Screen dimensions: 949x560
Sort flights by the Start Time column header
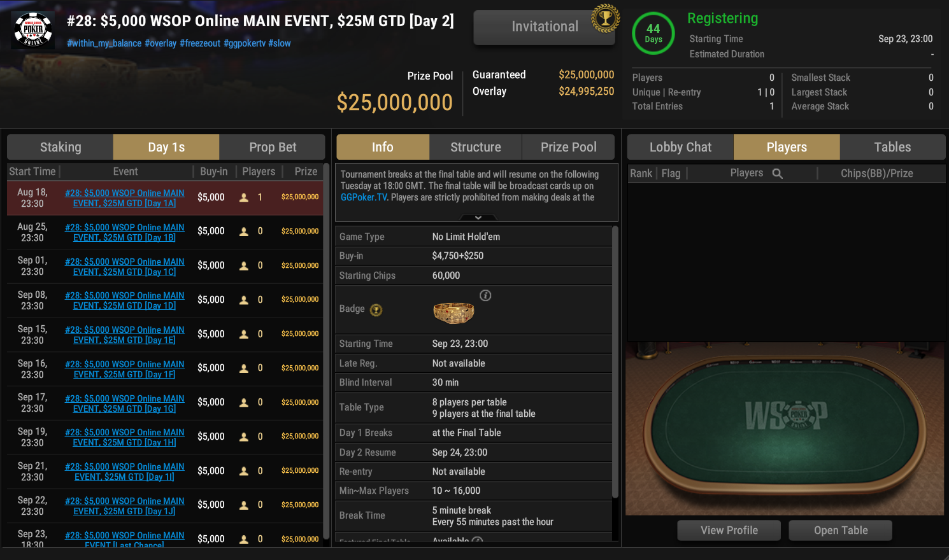[x=32, y=171]
